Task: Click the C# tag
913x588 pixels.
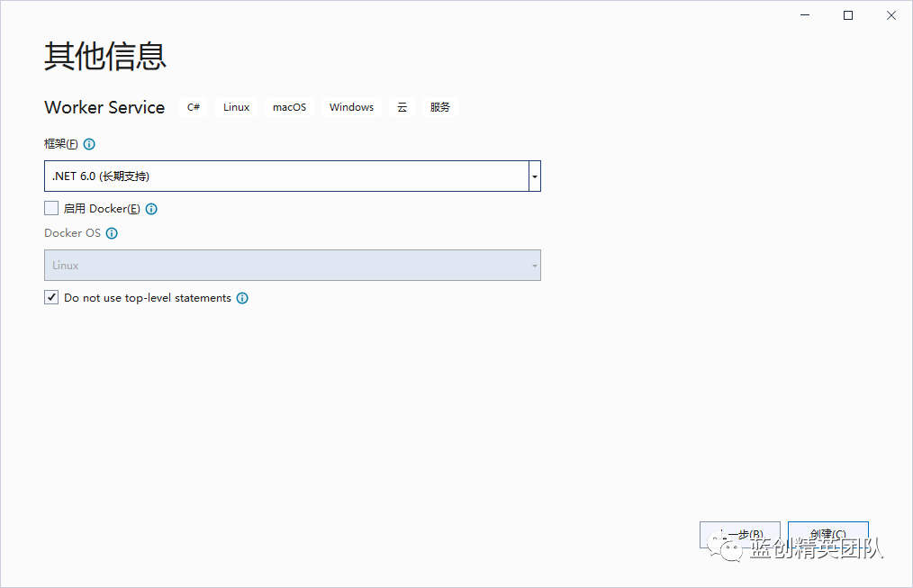Action: 194,107
